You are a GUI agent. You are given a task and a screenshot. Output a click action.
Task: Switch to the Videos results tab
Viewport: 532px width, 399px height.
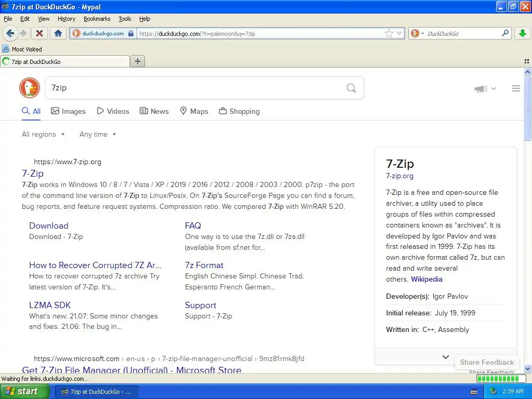113,111
